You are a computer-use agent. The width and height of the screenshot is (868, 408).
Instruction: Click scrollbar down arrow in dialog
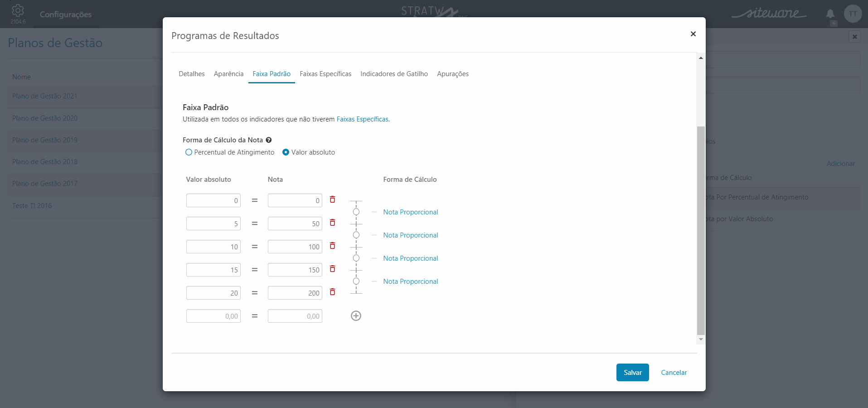[x=701, y=340]
